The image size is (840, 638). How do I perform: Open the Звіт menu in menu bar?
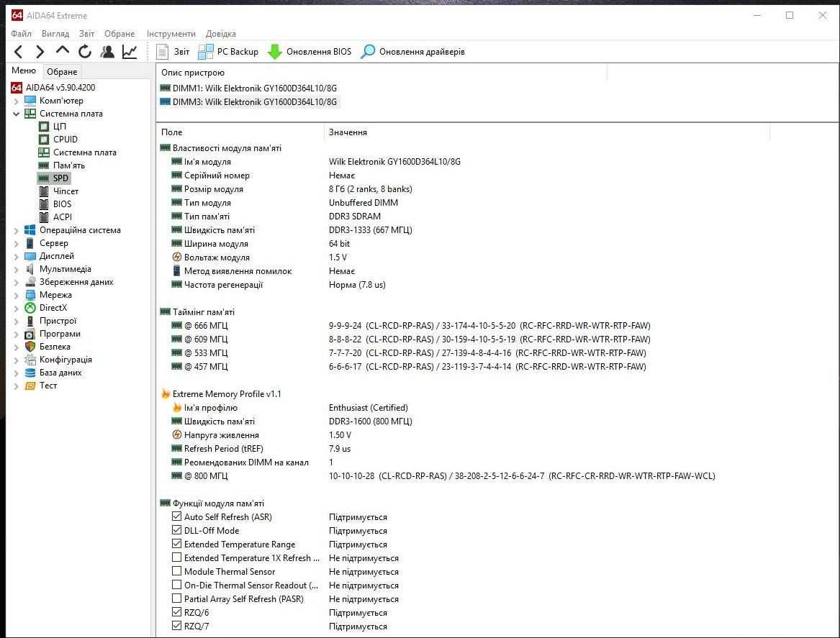tap(87, 34)
